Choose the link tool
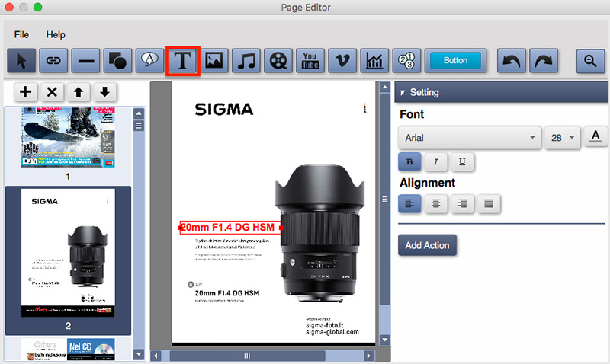 [53, 61]
